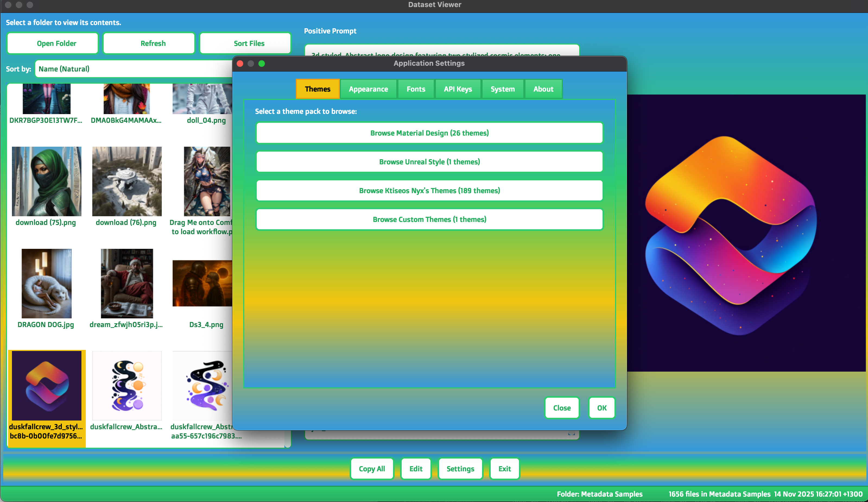This screenshot has width=868, height=502.
Task: Browse Custom Themes pack
Action: [429, 219]
